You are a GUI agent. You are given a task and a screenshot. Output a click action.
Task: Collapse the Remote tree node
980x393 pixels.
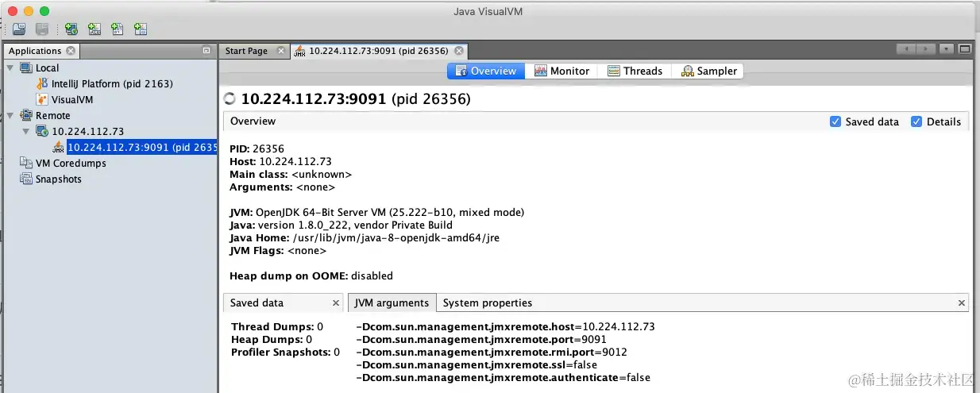(x=10, y=115)
